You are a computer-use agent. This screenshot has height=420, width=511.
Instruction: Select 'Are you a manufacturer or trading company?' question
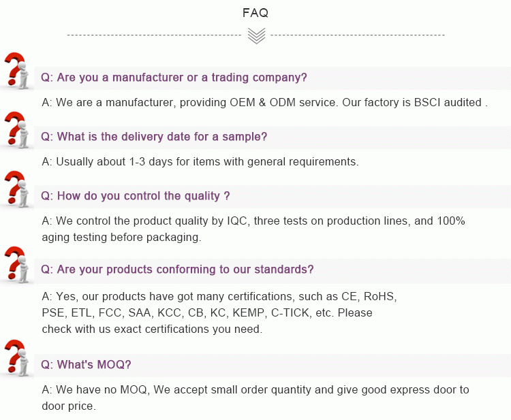pos(174,78)
